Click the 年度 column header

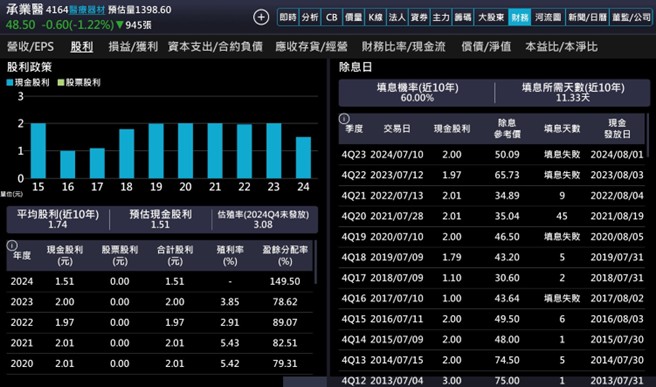(x=22, y=255)
